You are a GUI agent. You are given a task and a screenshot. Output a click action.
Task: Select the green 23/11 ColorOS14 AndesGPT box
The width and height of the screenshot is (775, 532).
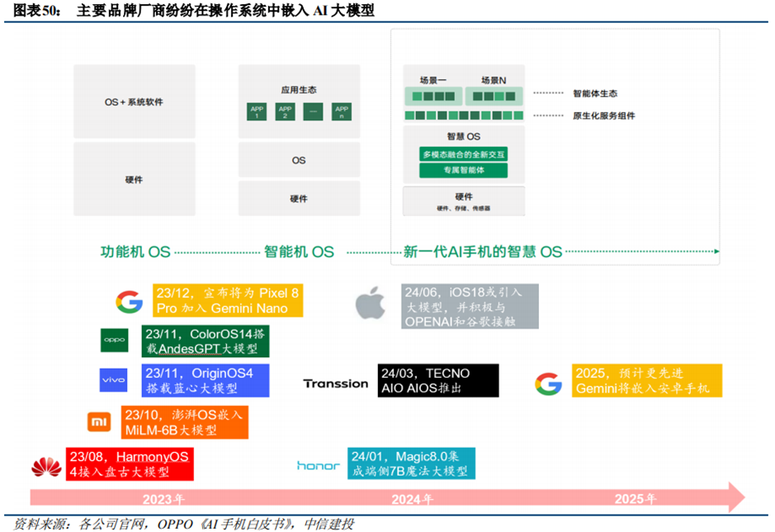206,341
